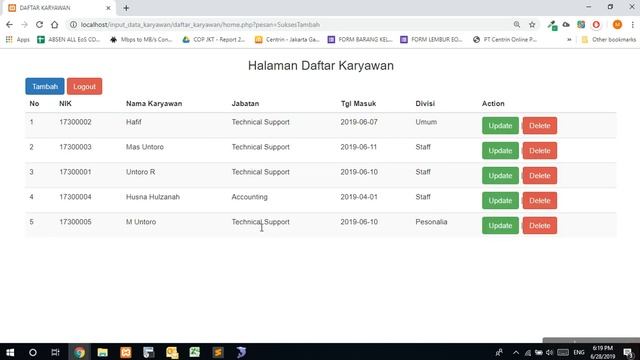640x360 pixels.
Task: Update the Untoro R row
Action: (500, 176)
